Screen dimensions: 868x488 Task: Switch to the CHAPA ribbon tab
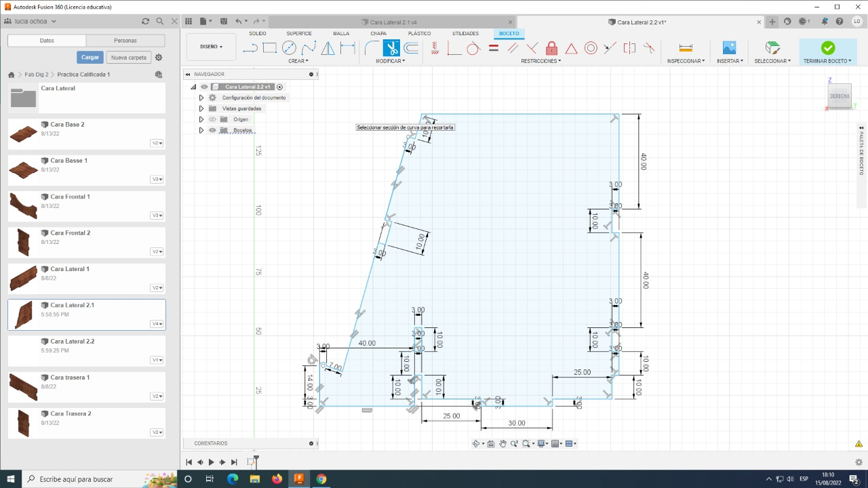[x=378, y=33]
